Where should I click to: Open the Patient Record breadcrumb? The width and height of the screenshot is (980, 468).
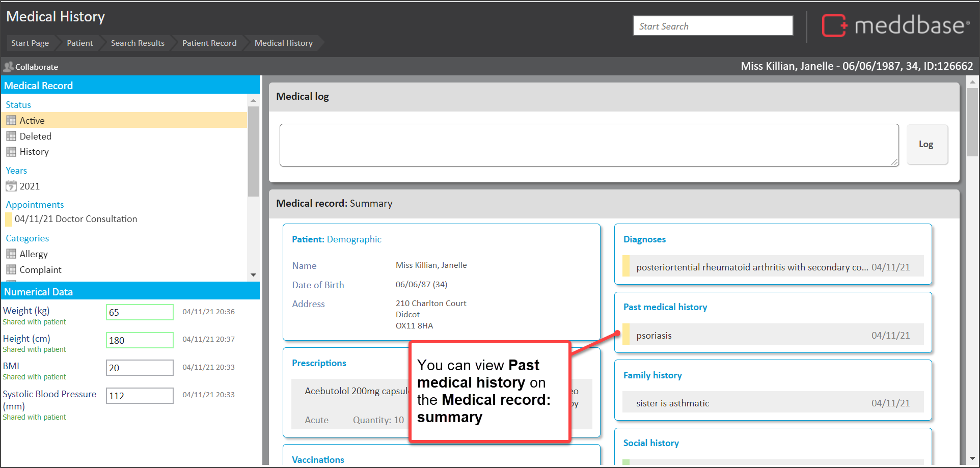click(x=209, y=43)
